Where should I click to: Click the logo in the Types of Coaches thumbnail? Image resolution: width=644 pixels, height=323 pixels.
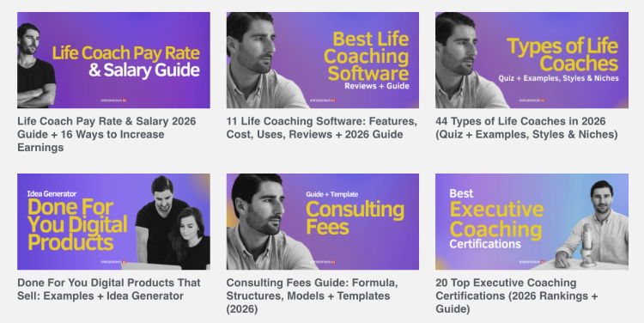click(x=532, y=100)
